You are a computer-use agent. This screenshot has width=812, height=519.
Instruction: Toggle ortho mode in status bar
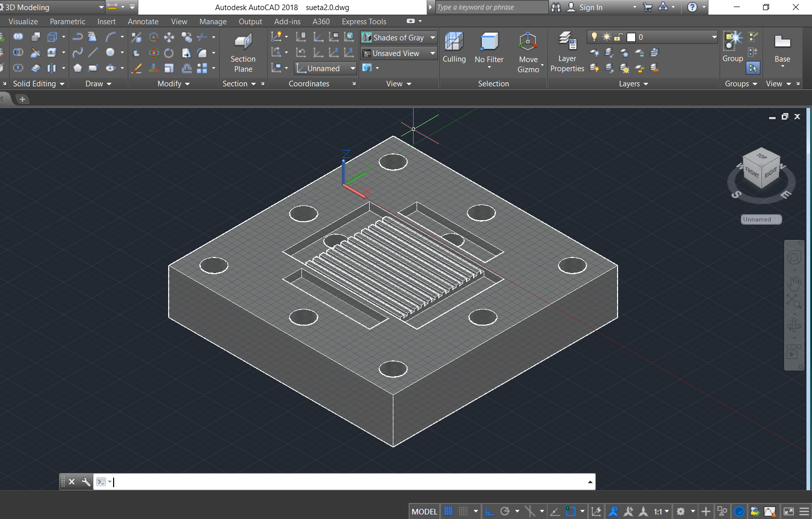click(x=489, y=511)
